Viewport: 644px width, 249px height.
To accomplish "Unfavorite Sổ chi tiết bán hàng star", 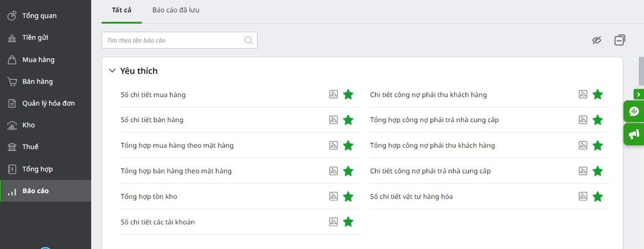I will 348,120.
